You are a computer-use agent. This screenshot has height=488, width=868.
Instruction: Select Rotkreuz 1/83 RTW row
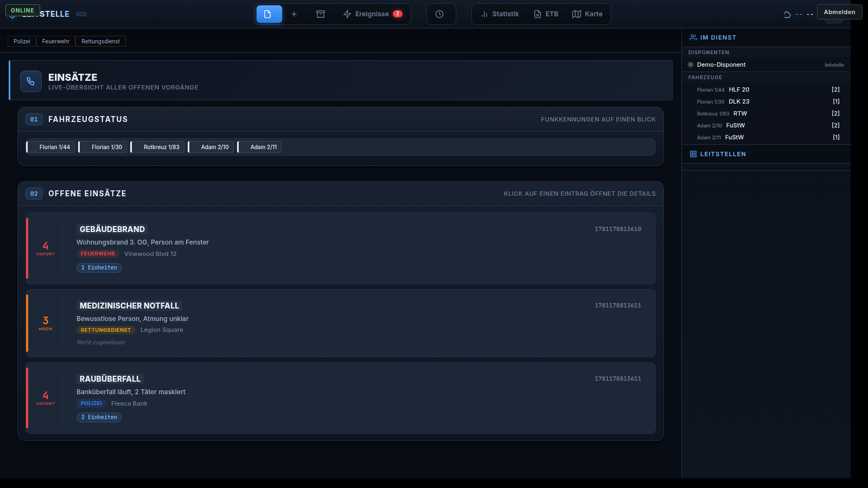(x=766, y=113)
